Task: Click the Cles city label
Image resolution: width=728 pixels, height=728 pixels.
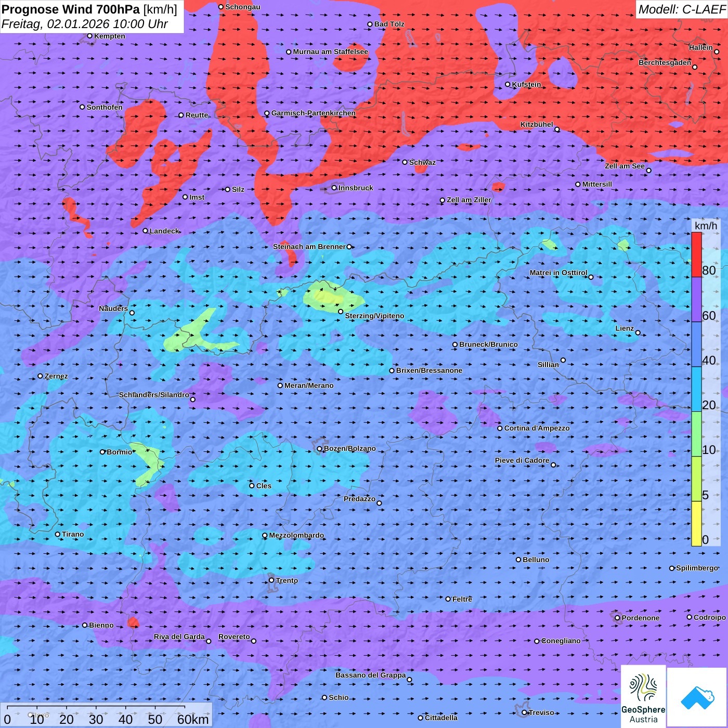Action: click(x=264, y=486)
